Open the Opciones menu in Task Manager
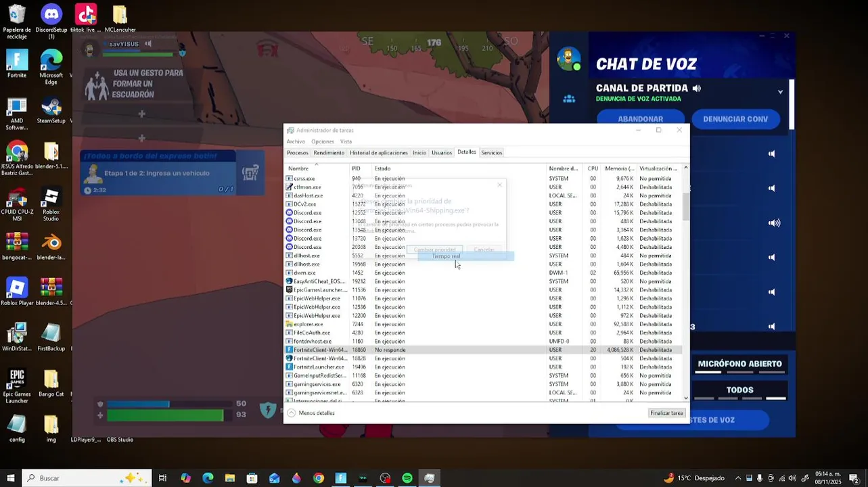The height and width of the screenshot is (487, 868). click(x=323, y=141)
